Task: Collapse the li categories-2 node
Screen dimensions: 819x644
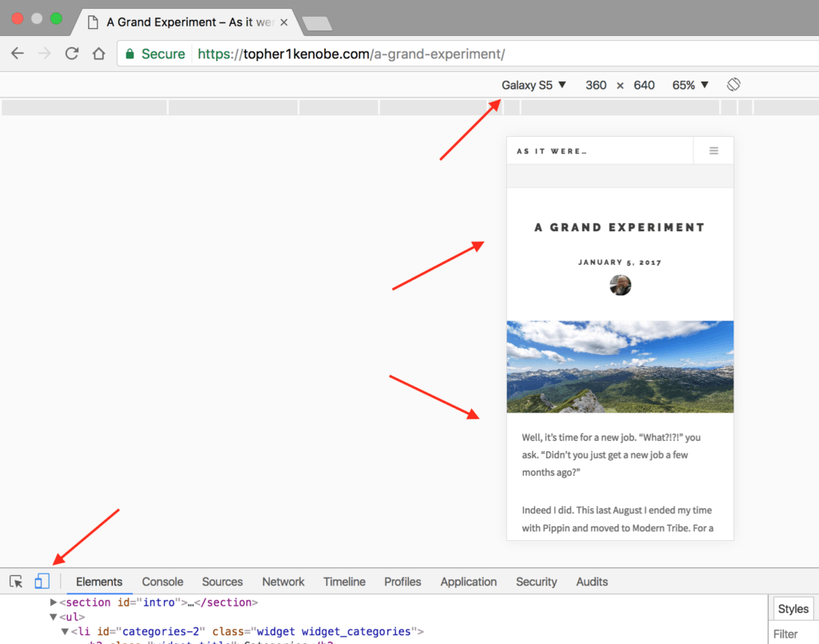Action: click(x=65, y=631)
